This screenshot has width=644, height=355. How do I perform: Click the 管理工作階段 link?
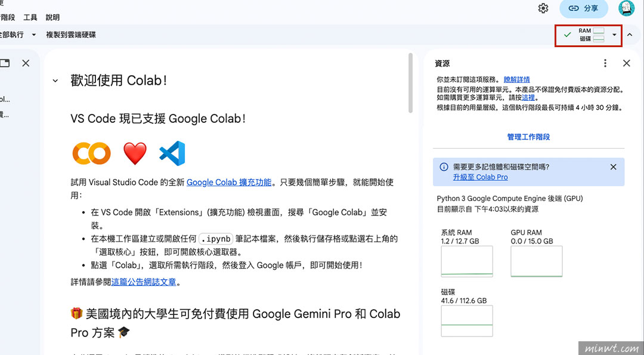point(528,137)
